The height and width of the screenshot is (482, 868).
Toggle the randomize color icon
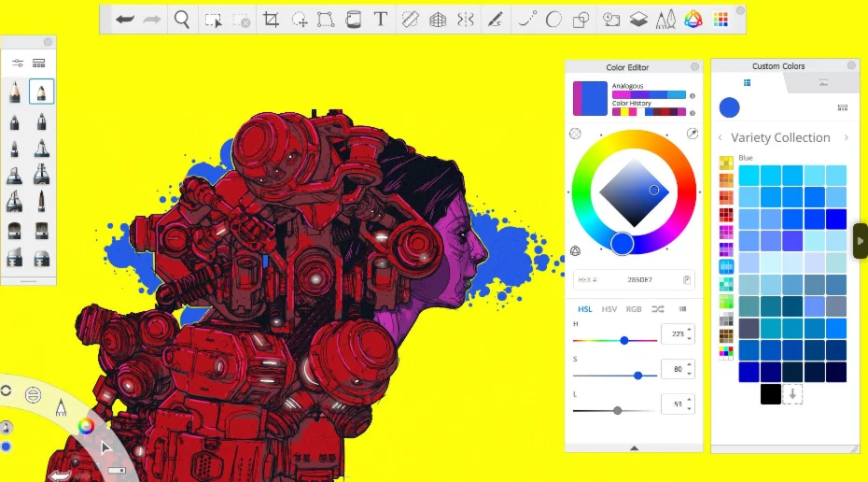[x=658, y=309]
